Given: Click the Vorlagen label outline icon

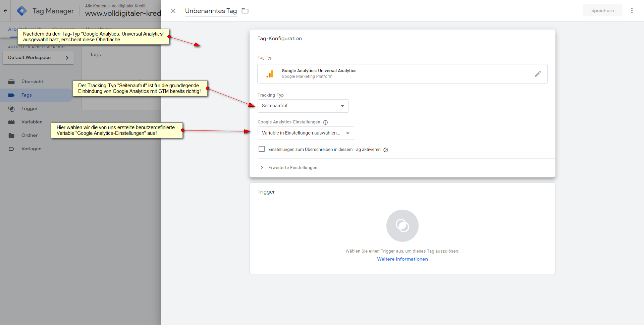Looking at the screenshot, I should click(x=11, y=149).
